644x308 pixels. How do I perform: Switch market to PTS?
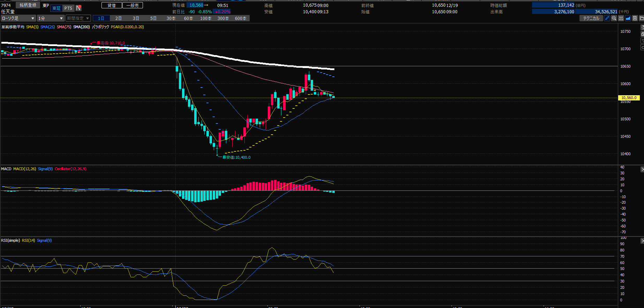[x=68, y=8]
